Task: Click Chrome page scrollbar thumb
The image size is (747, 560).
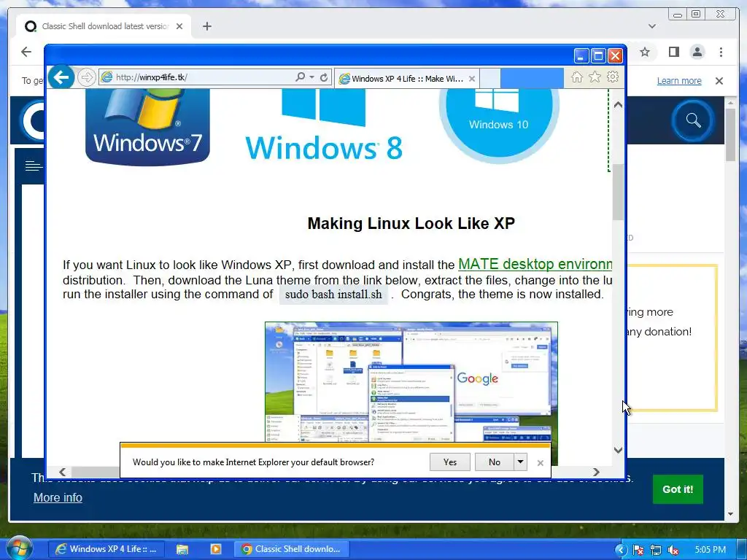Action: (x=730, y=135)
